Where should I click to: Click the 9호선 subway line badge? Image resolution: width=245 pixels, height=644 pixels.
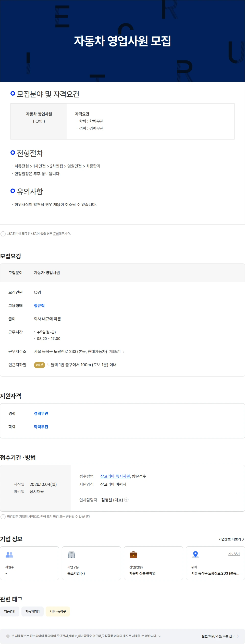[x=40, y=365]
